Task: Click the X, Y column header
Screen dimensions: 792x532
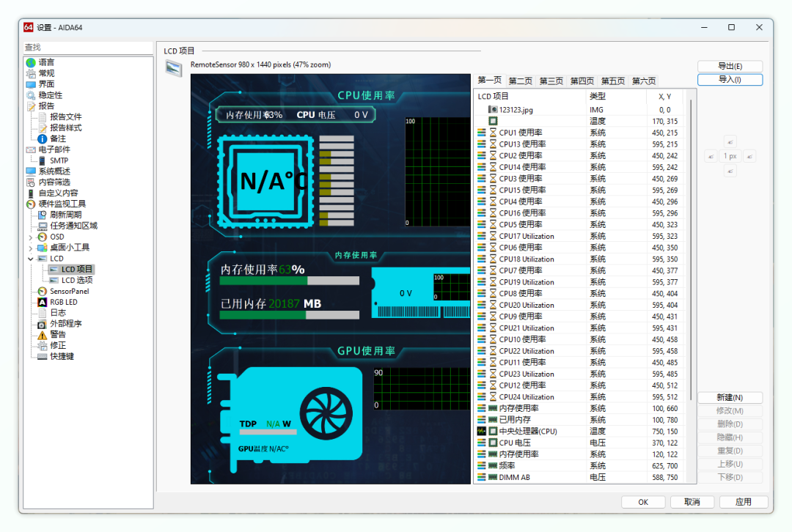Action: [x=665, y=97]
